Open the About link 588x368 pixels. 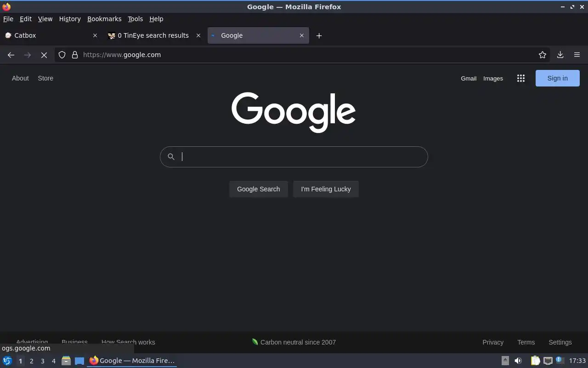(20, 78)
